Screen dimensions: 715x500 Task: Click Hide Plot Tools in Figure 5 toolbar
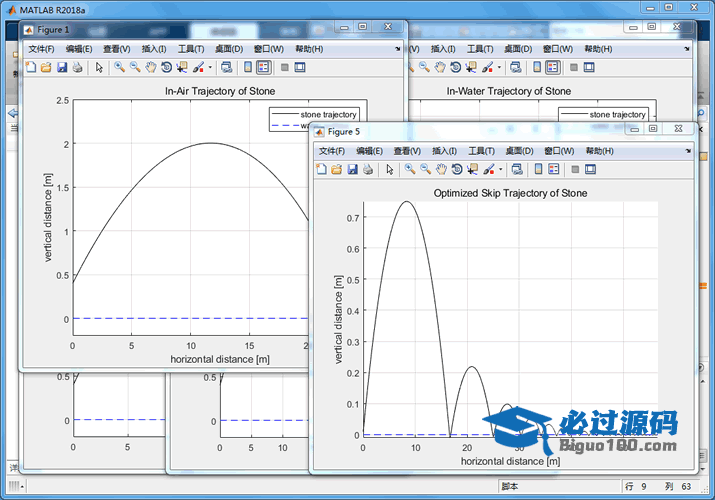[575, 170]
